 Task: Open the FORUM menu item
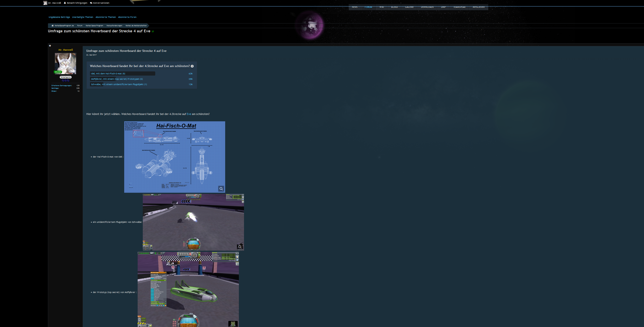pos(368,7)
